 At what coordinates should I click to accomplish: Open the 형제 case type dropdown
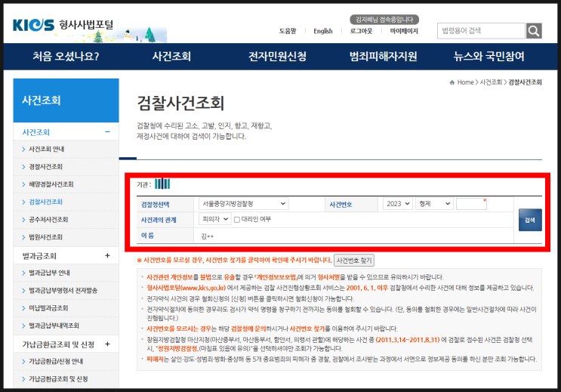click(434, 204)
